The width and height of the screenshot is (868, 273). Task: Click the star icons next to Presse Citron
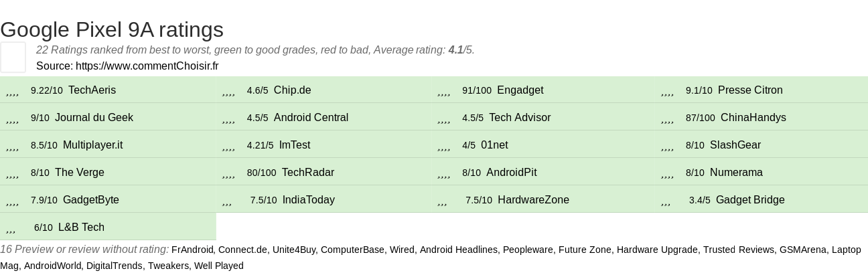click(x=667, y=91)
